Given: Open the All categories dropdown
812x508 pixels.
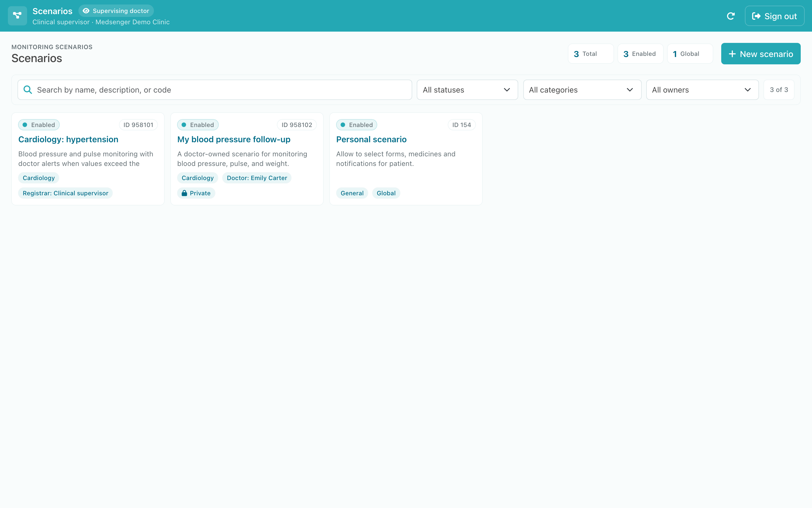Looking at the screenshot, I should [x=582, y=90].
